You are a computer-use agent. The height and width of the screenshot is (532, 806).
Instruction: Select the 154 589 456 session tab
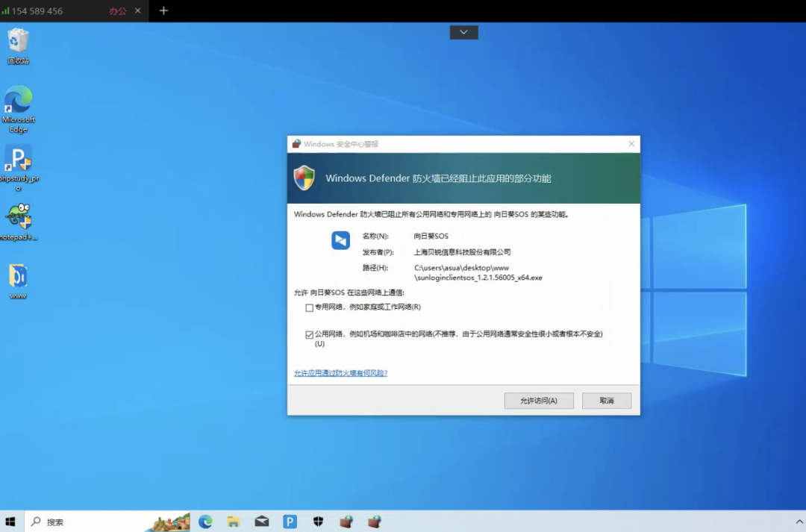click(74, 10)
